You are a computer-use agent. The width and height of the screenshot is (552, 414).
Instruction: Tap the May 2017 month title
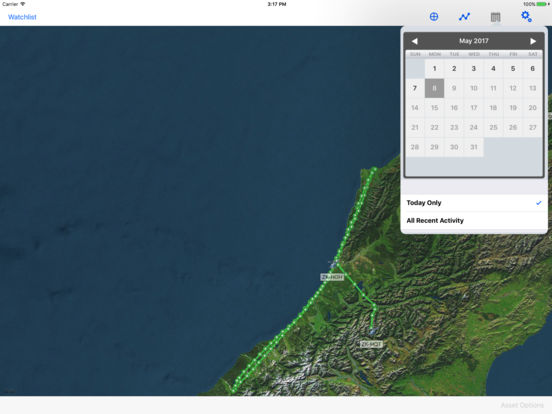tap(473, 41)
